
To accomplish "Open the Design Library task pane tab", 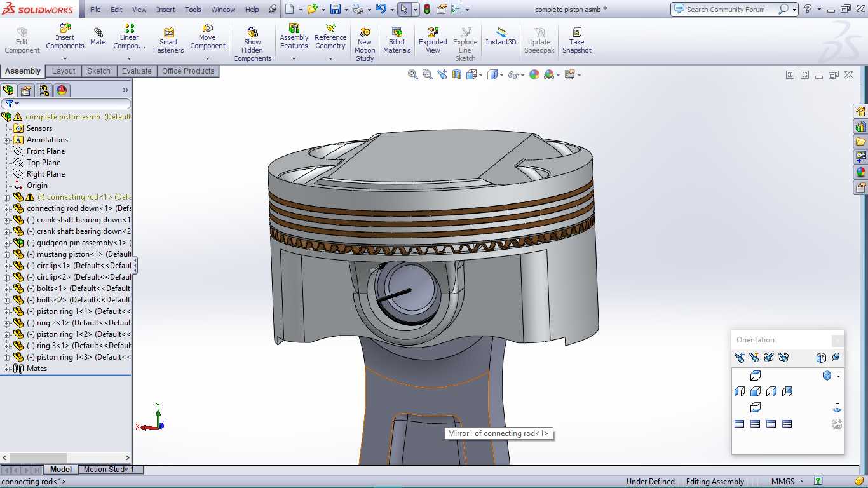I will click(x=861, y=126).
